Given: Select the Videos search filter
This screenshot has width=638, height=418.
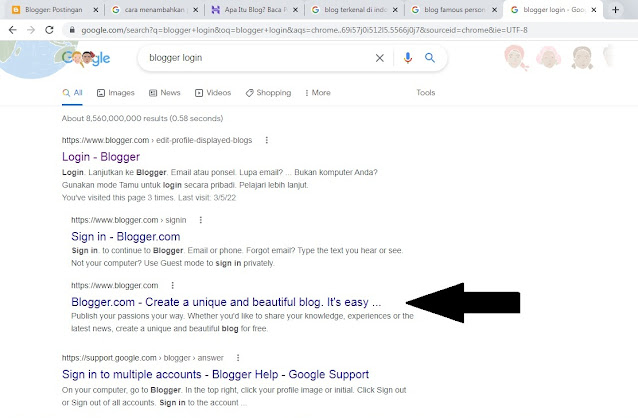Looking at the screenshot, I should tap(213, 93).
